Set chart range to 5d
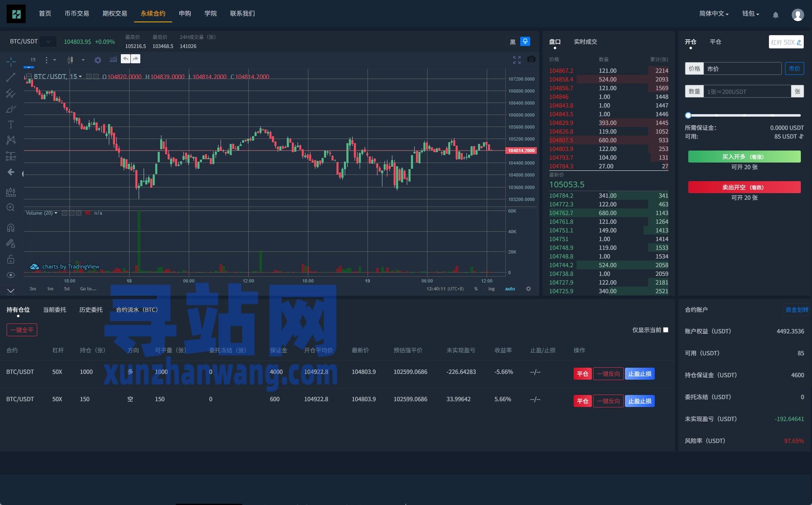Viewport: 812px width, 505px height. tap(67, 289)
